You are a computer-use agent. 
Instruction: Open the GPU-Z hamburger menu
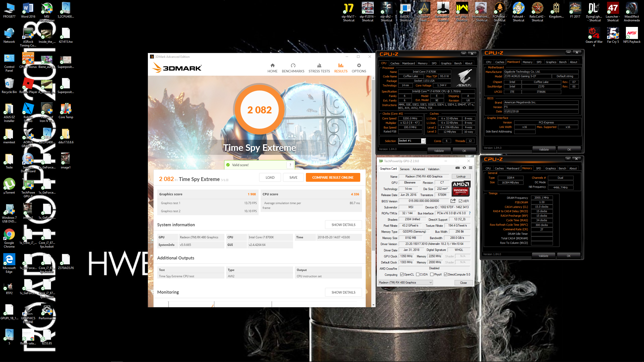[x=470, y=168]
